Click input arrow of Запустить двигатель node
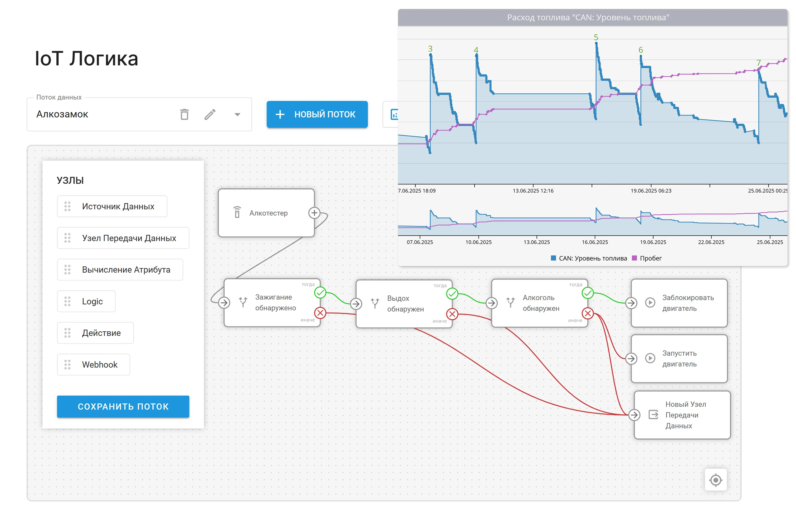The image size is (796, 532). [631, 358]
